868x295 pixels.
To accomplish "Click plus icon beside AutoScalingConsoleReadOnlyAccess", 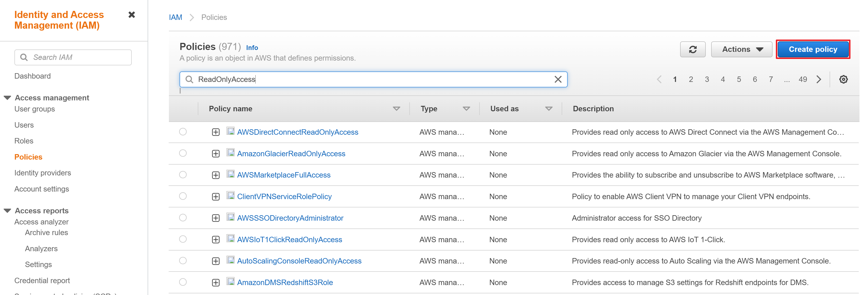I will [x=216, y=261].
